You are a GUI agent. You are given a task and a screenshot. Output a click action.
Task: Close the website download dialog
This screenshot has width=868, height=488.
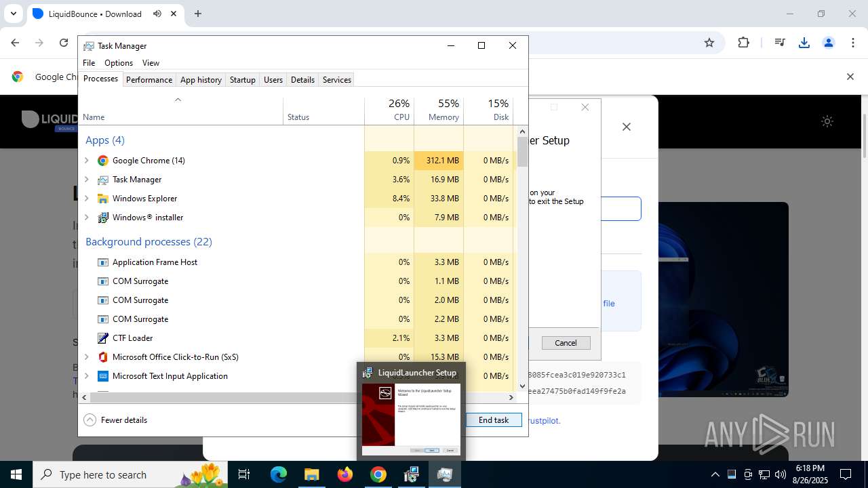(x=627, y=127)
